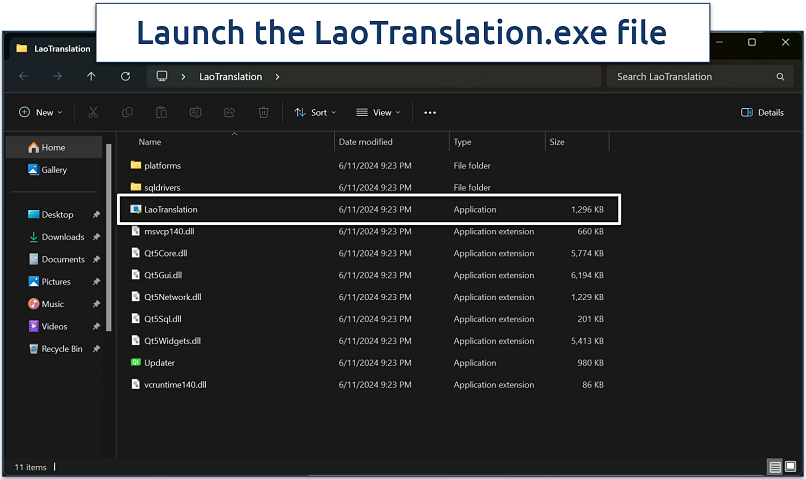Unpin Pictures using its pin icon
806x479 pixels.
pos(96,282)
